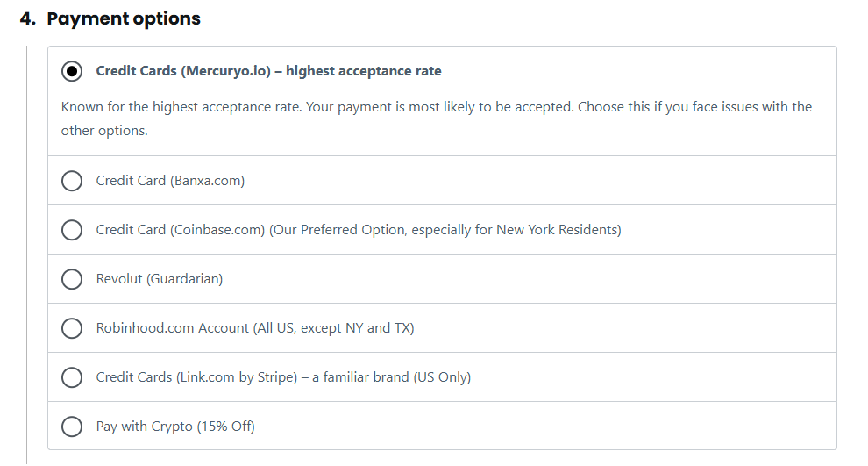The width and height of the screenshot is (868, 466).
Task: Click the '(All US, except NY and TX)' note
Action: click(333, 328)
